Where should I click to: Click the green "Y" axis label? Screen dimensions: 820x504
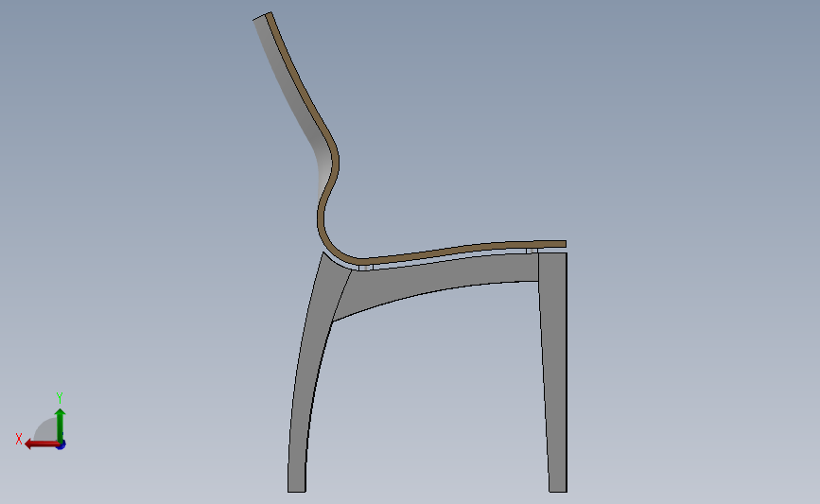pos(60,398)
